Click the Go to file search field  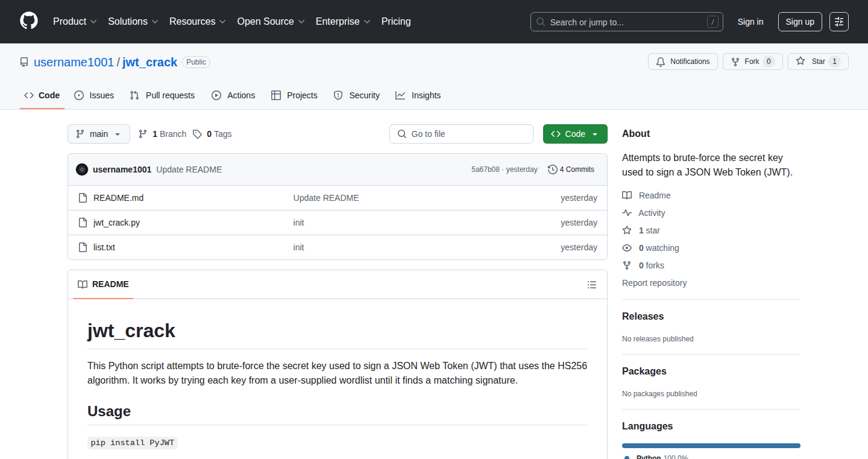pos(462,134)
